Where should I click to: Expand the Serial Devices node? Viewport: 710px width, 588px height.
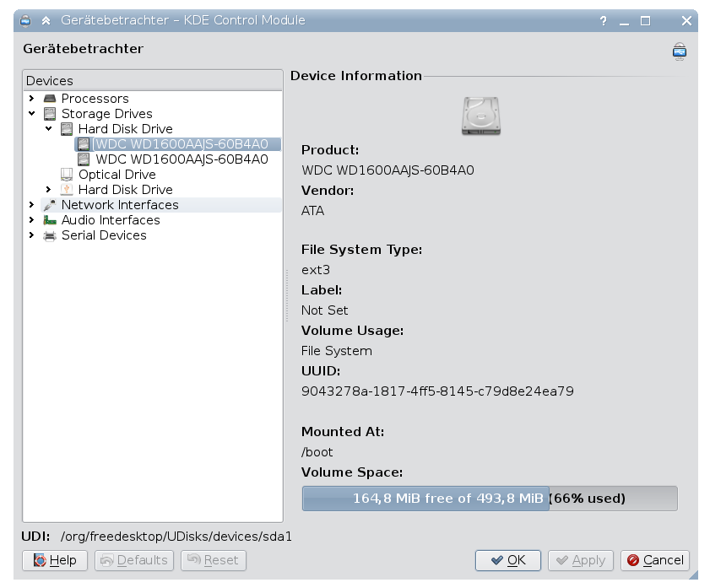(31, 235)
